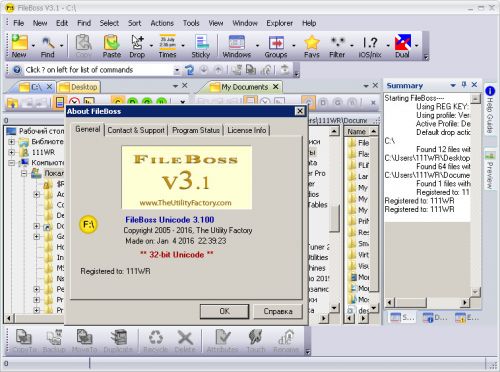500x372 pixels.
Task: Expand the 111WR tree node
Action: pyautogui.click(x=12, y=152)
